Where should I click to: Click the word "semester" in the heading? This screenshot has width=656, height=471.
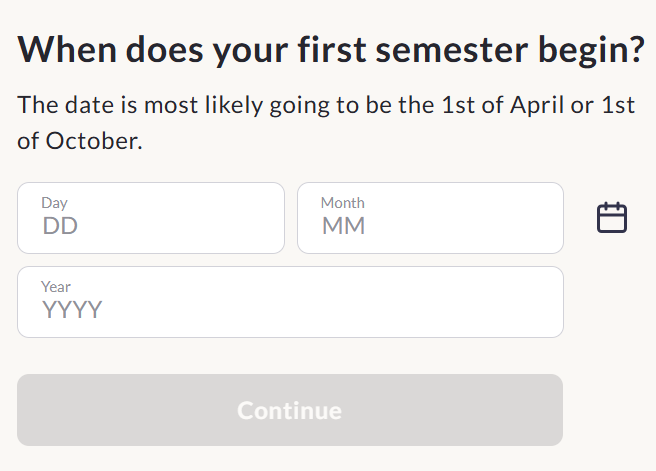coord(452,50)
